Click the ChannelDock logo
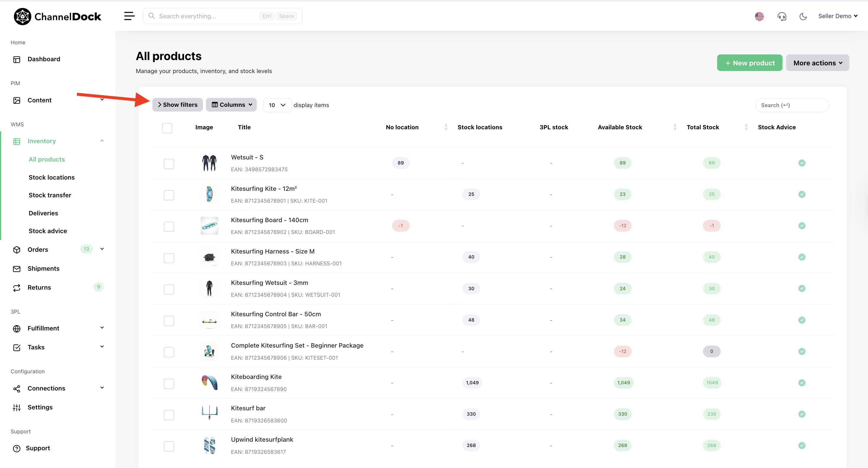Viewport: 868px width, 468px height. click(x=58, y=16)
